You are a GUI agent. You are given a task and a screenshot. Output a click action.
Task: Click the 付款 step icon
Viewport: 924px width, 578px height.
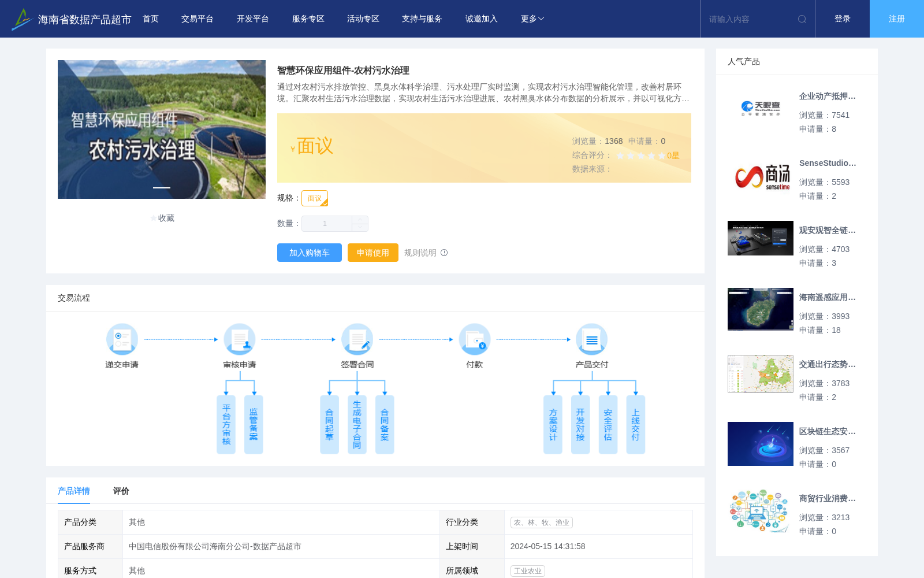[x=475, y=339]
